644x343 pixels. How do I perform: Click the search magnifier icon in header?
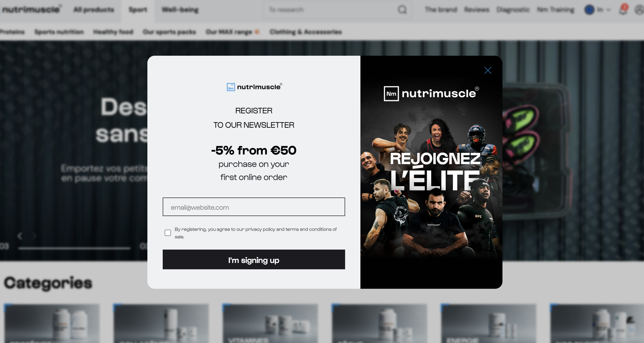coord(402,10)
